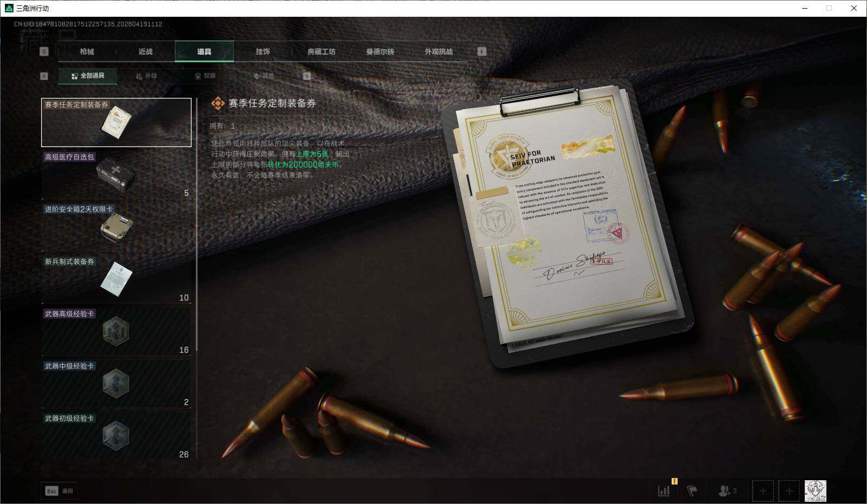867x504 pixels.
Task: Click the Q previous-tab key hint
Action: pyautogui.click(x=44, y=51)
